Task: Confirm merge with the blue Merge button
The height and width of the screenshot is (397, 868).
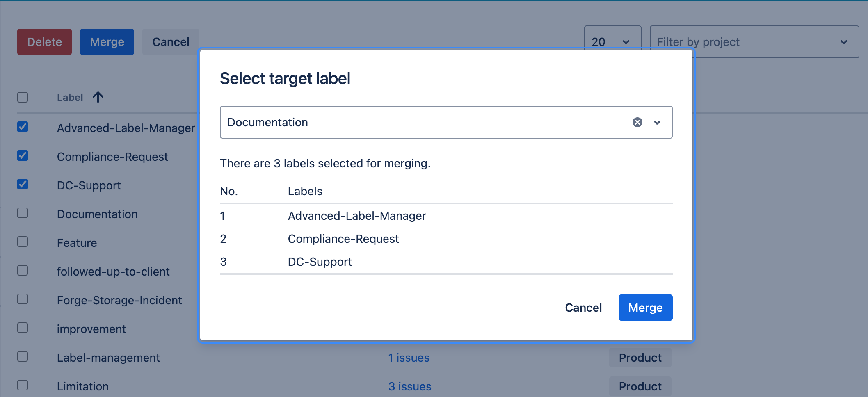Action: coord(645,307)
